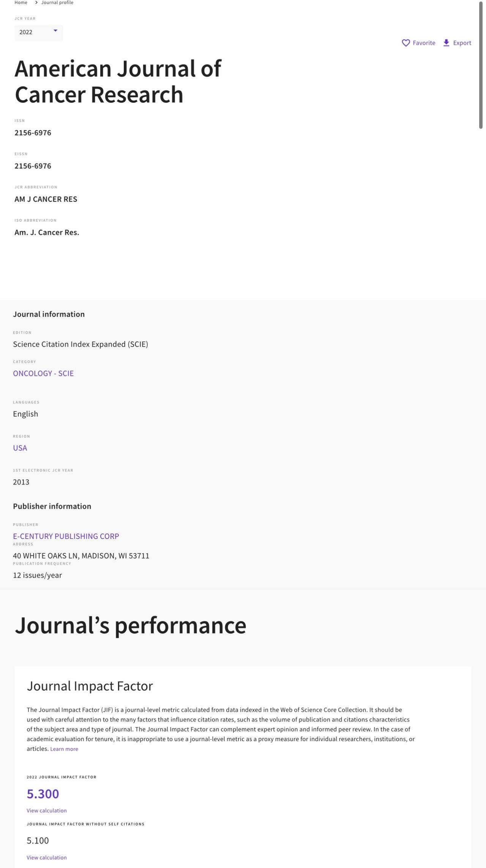Viewport: 486px width, 868px height.
Task: Click the Export text label
Action: pos(462,43)
